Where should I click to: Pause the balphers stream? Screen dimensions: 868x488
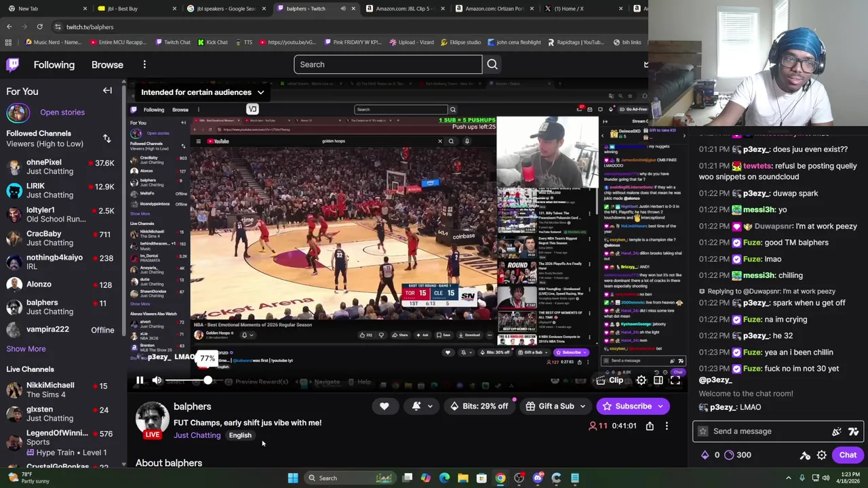pyautogui.click(x=140, y=381)
